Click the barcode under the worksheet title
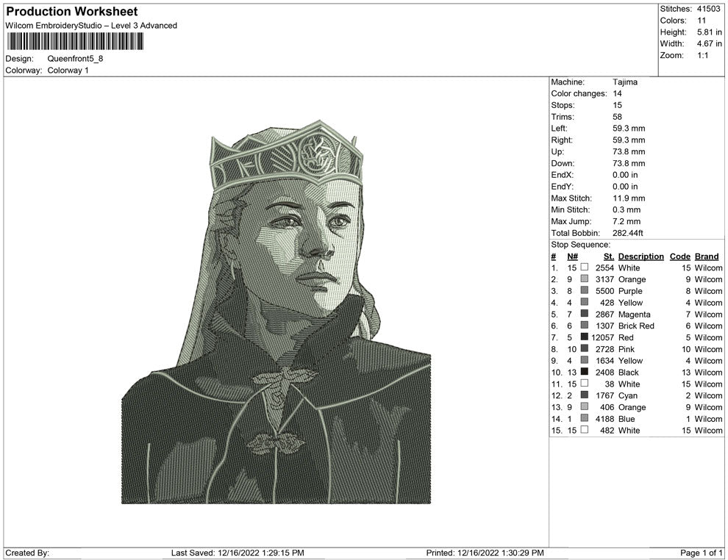The image size is (728, 560). click(75, 41)
